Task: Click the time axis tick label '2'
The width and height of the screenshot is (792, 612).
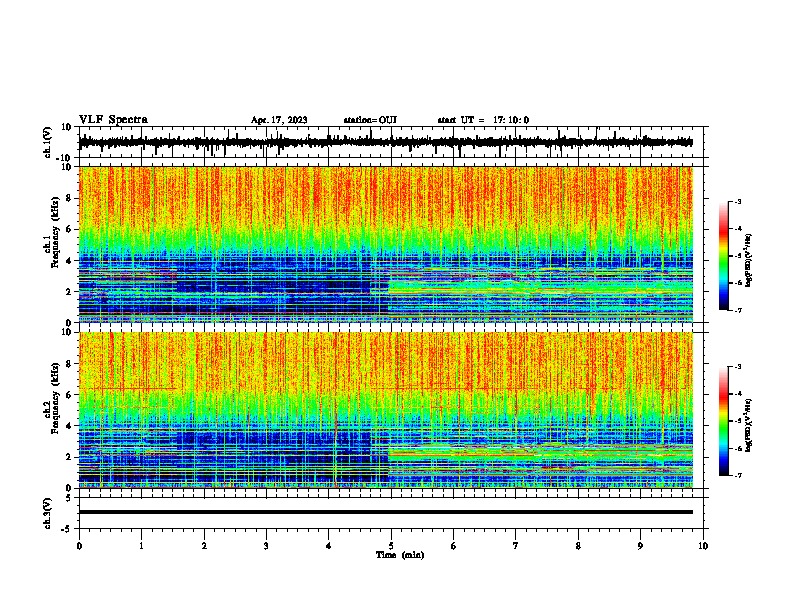Action: (x=204, y=545)
